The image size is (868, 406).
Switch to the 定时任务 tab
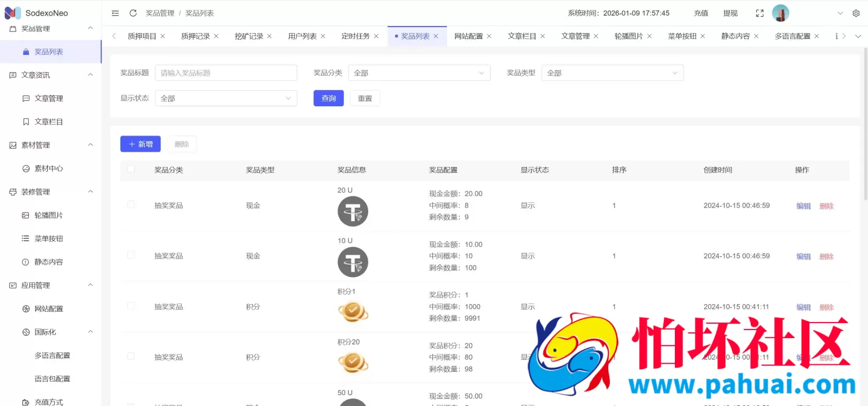click(x=355, y=36)
